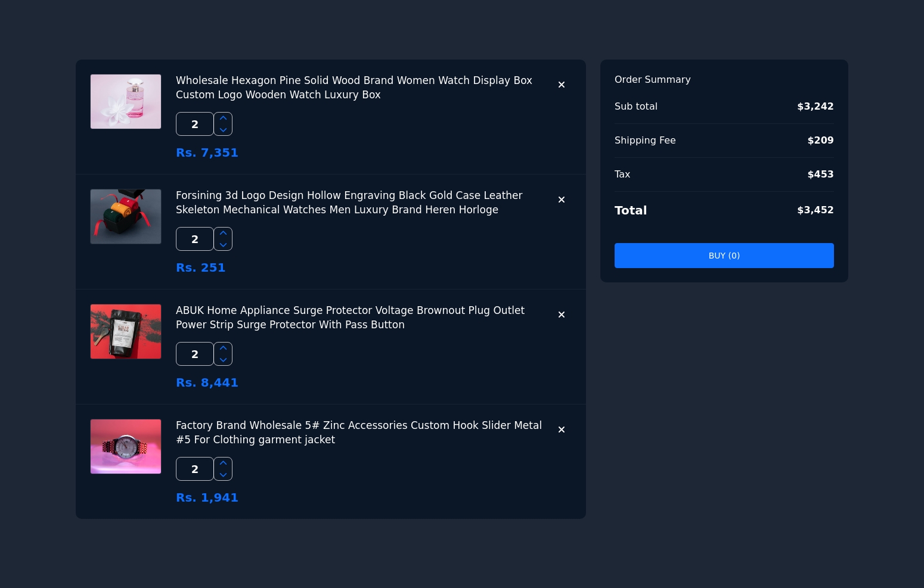View the Watch Display Box product thumbnail
Screen dimensions: 924x588
tap(125, 101)
